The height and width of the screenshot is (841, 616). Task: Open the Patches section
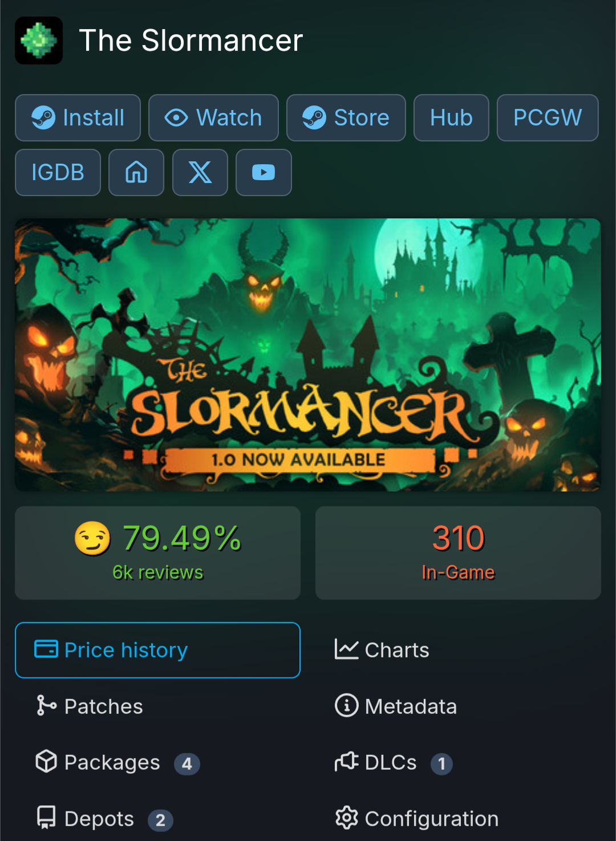pos(157,706)
